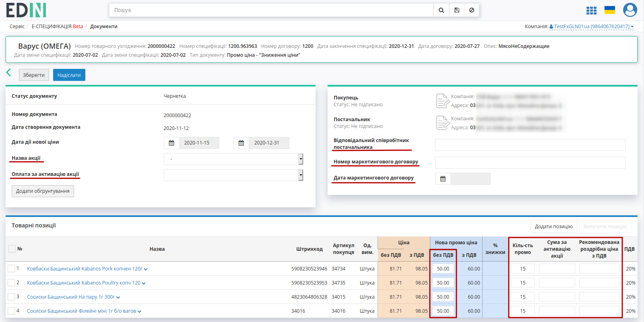Check row 3 Сосиски На пару checkbox
The width and height of the screenshot is (644, 322).
click(11, 297)
